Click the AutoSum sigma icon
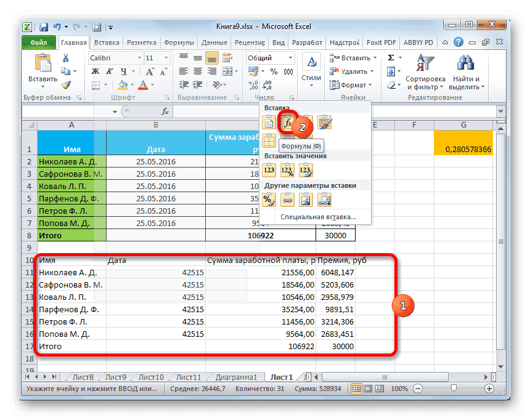This screenshot has height=420, width=530. (391, 58)
